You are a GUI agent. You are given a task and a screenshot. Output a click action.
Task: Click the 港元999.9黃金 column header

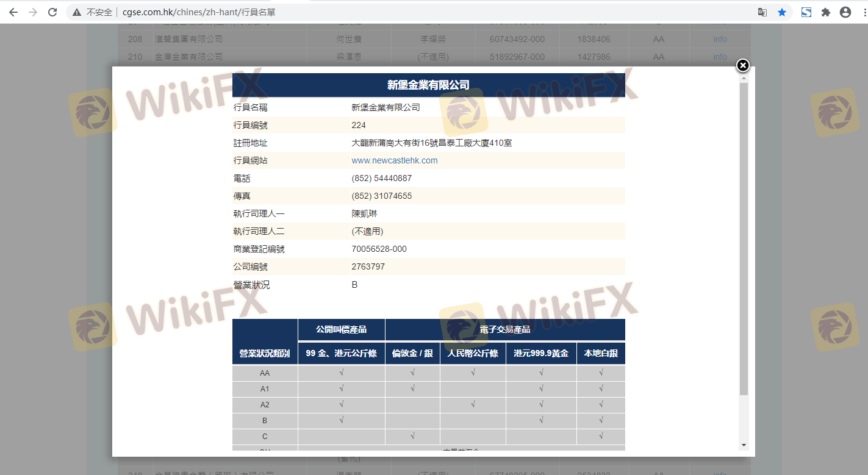click(541, 353)
